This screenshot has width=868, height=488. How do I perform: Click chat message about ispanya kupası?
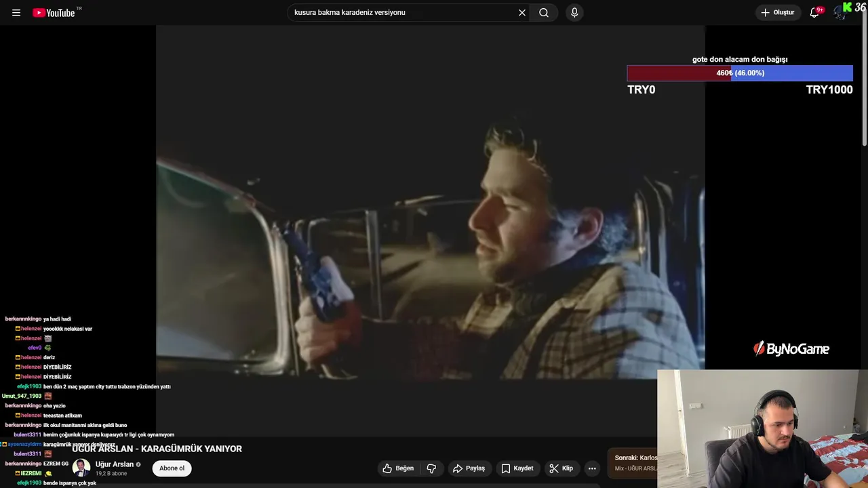(108, 435)
